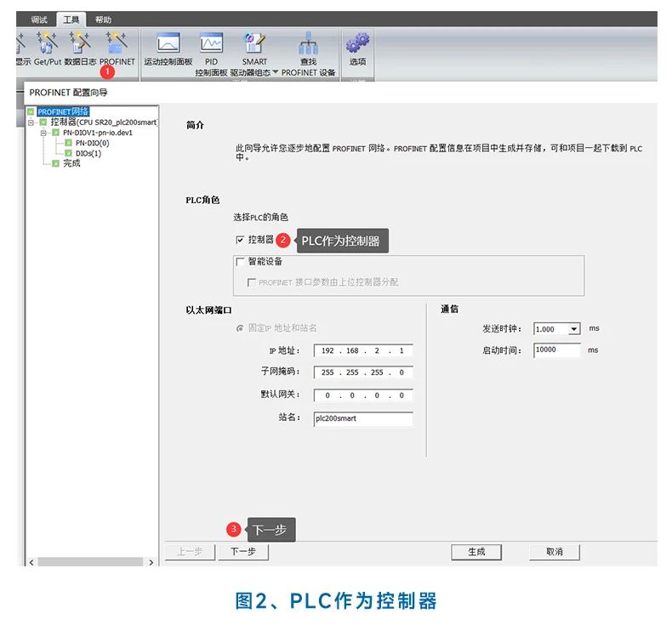Viewport: 672px width, 625px height.
Task: Enable the 智能设备 checkbox
Action: click(x=240, y=261)
